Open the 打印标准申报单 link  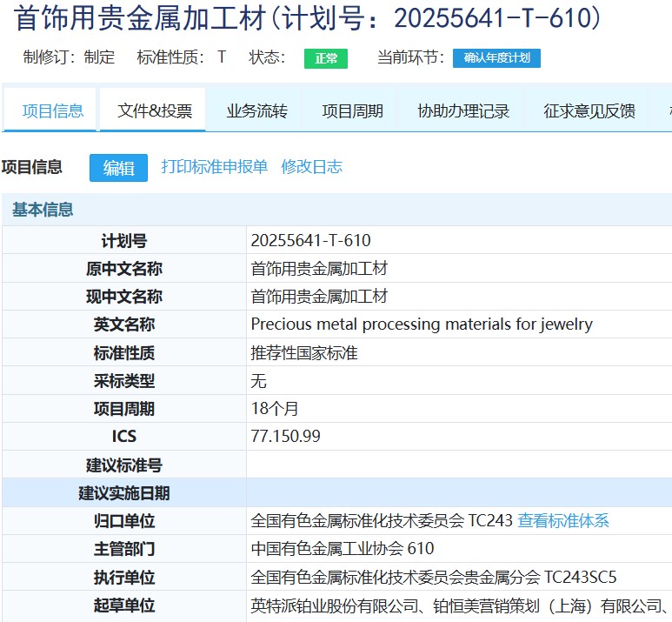pos(214,167)
